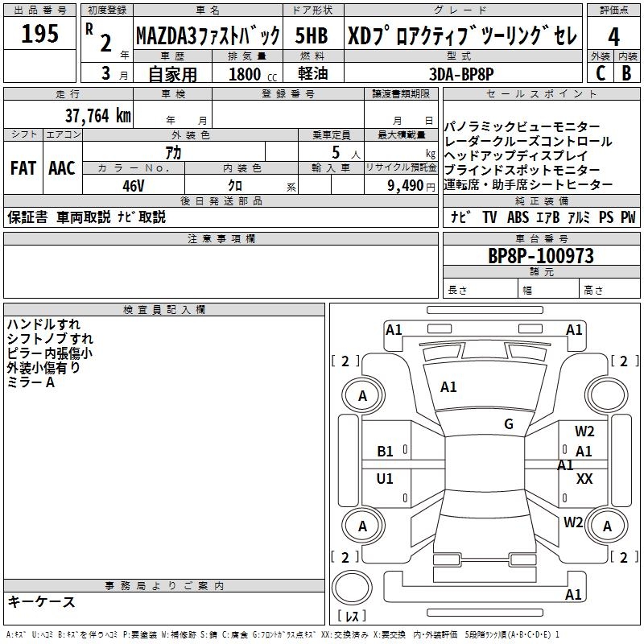Click the レス mark below the car diagram

coord(352,617)
